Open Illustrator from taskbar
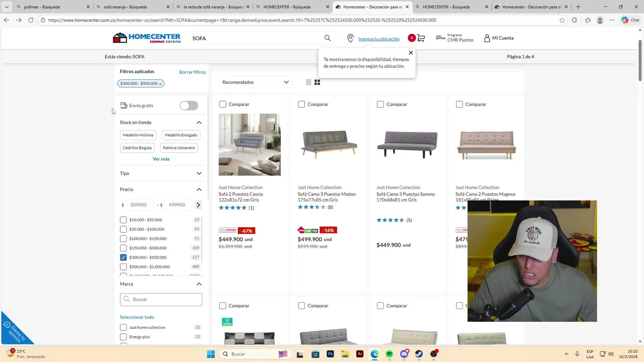This screenshot has width=644, height=362. tap(360, 354)
